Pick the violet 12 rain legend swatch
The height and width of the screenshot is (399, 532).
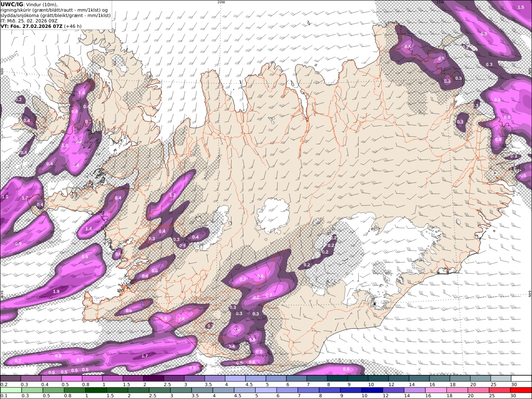click(x=394, y=390)
